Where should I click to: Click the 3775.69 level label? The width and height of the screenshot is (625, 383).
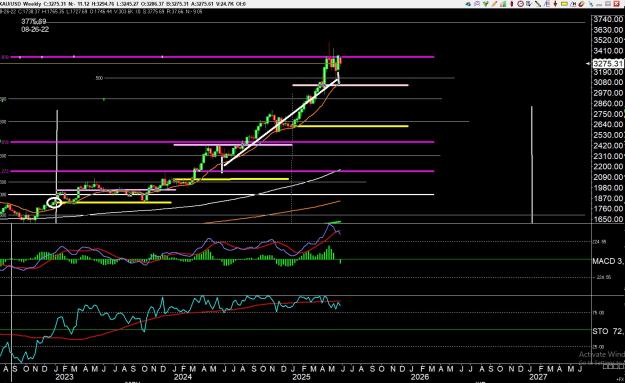tap(34, 22)
